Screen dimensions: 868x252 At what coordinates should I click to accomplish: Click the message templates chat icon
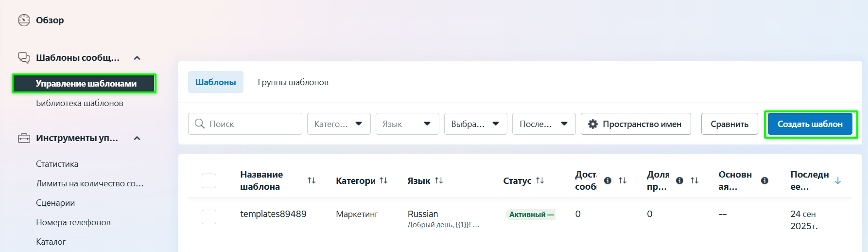(x=24, y=58)
